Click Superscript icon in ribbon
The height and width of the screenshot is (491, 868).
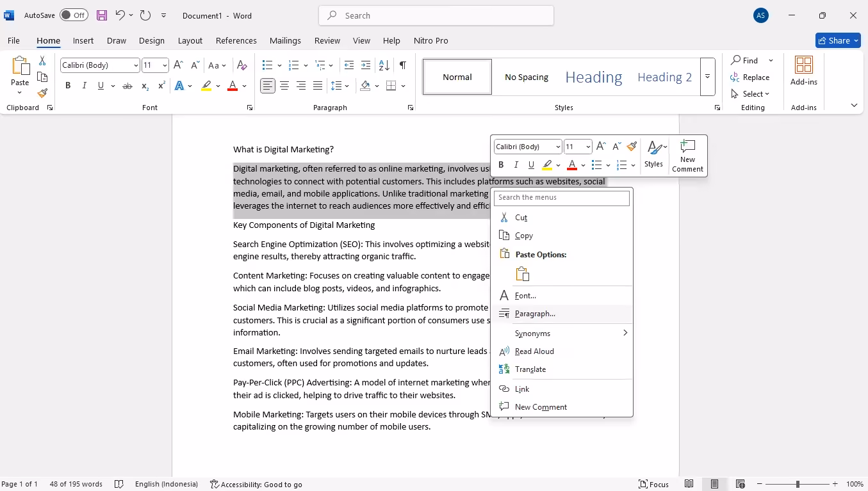tap(162, 86)
